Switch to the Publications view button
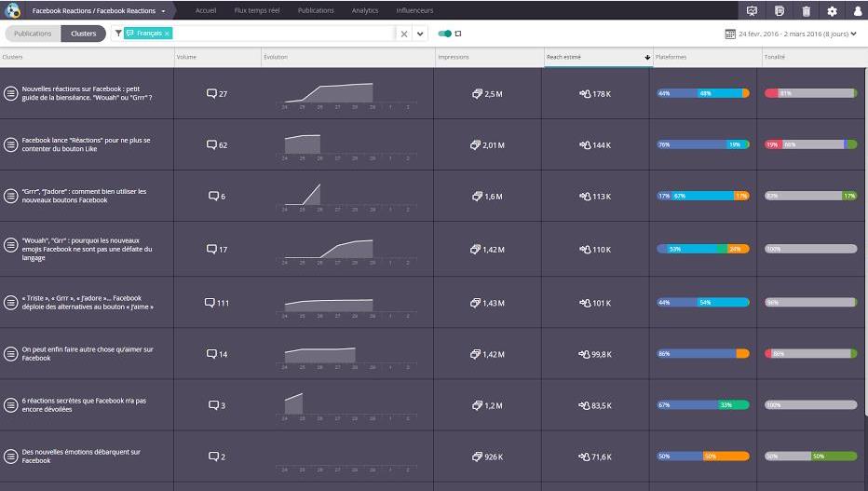This screenshot has width=868, height=491. (x=34, y=34)
